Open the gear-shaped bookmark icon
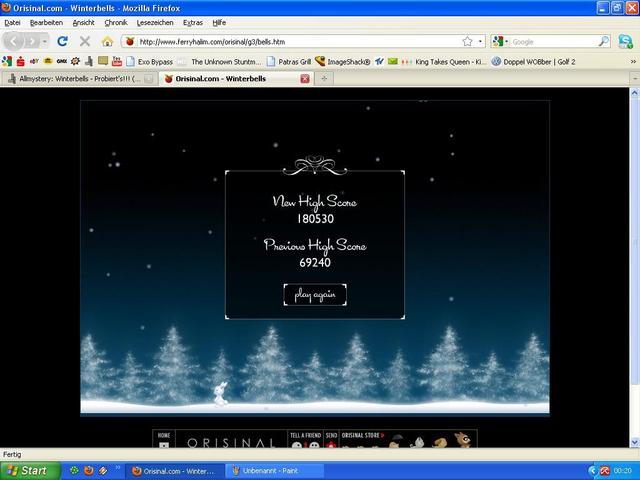Screen dimensions: 640x480 (x=75, y=62)
